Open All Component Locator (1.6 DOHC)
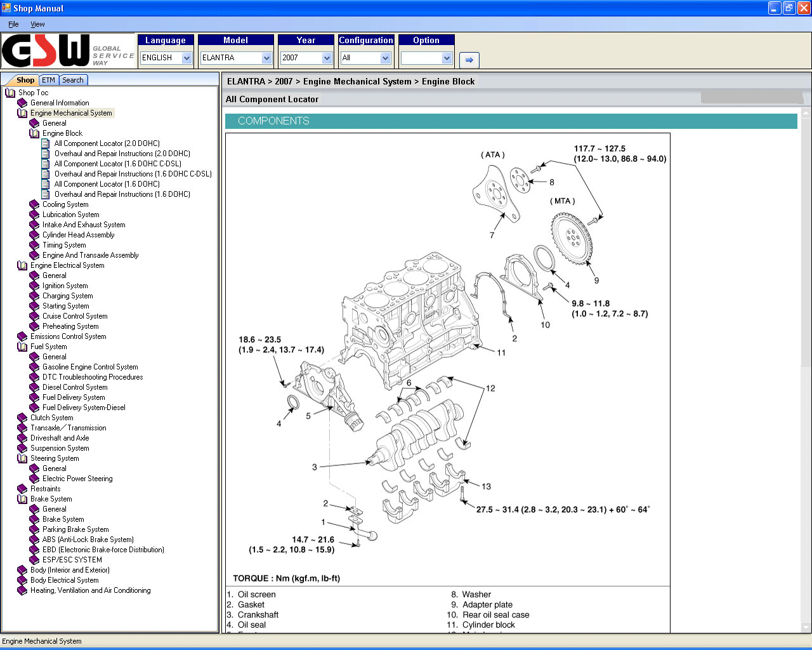This screenshot has width=812, height=650. [107, 184]
